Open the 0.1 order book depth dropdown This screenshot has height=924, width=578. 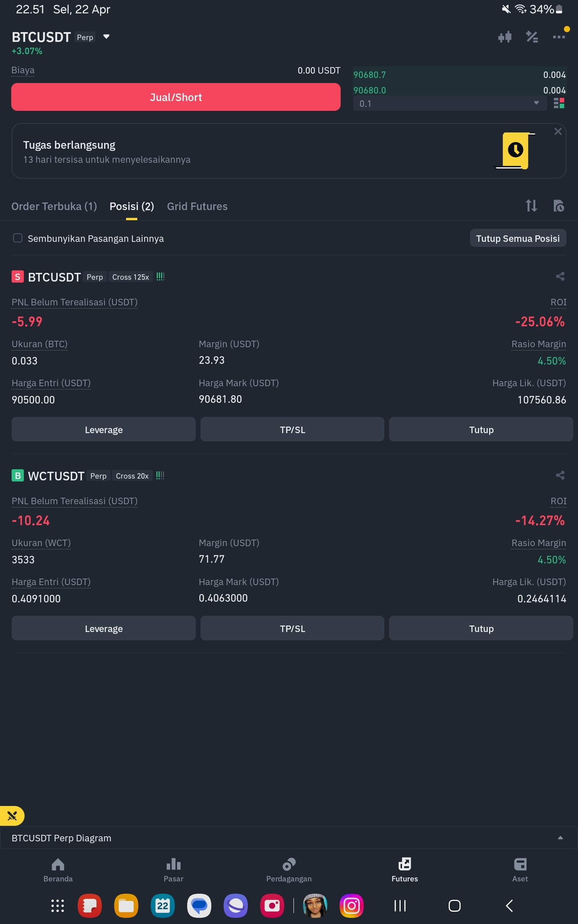point(450,104)
